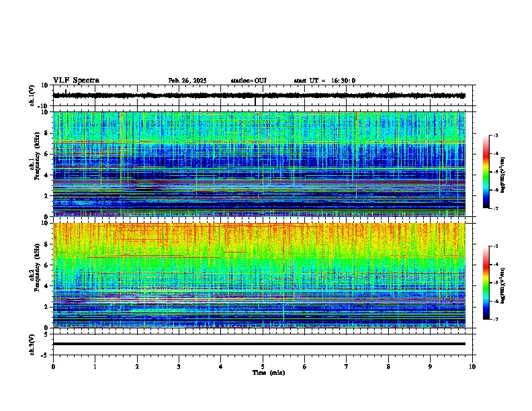This screenshot has height=411, width=532.
Task: Click the ch.1 voltage waveform trace
Action: tap(259, 95)
